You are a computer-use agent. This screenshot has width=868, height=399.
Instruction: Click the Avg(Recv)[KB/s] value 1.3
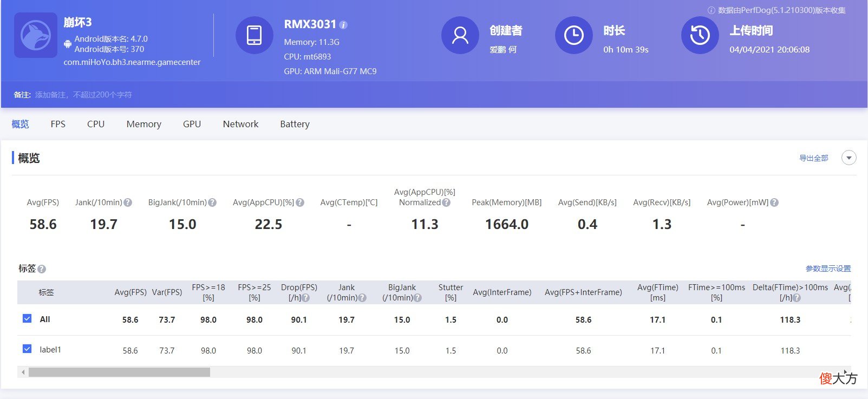(662, 224)
